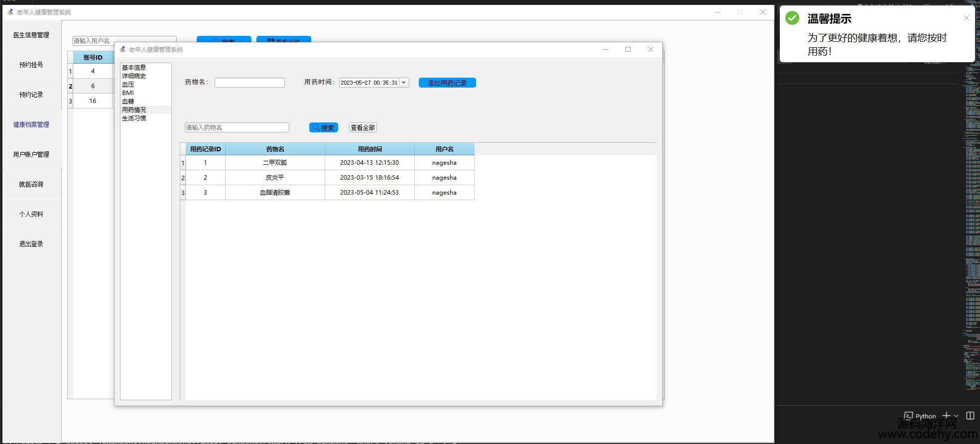Click the 查看全部 button in the dialog

point(363,127)
